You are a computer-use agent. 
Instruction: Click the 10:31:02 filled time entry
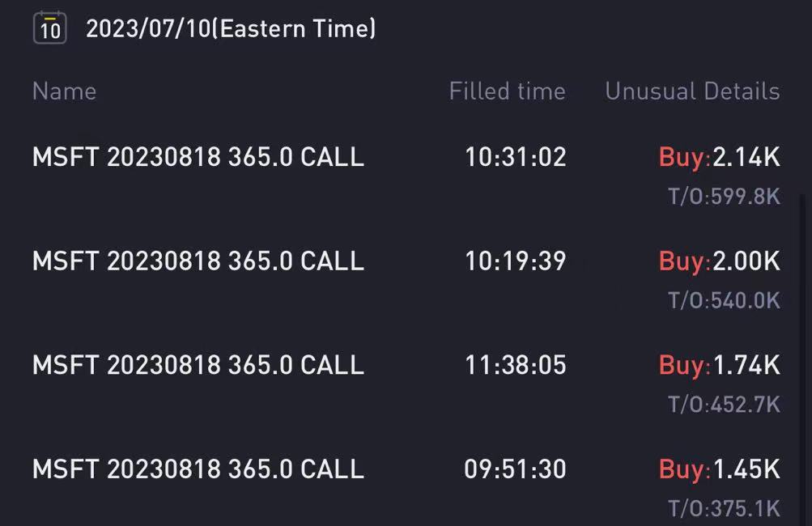pos(515,157)
